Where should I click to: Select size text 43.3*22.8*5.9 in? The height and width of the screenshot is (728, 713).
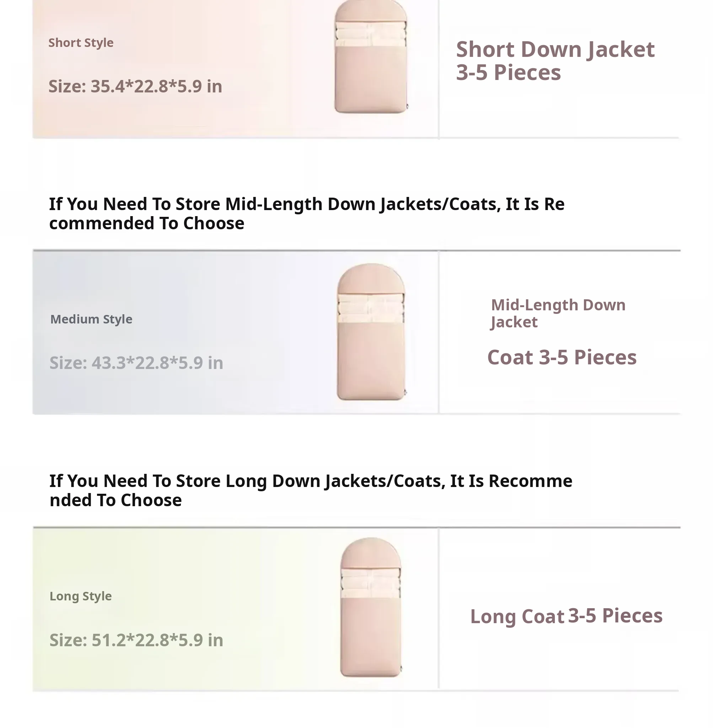coord(136,363)
